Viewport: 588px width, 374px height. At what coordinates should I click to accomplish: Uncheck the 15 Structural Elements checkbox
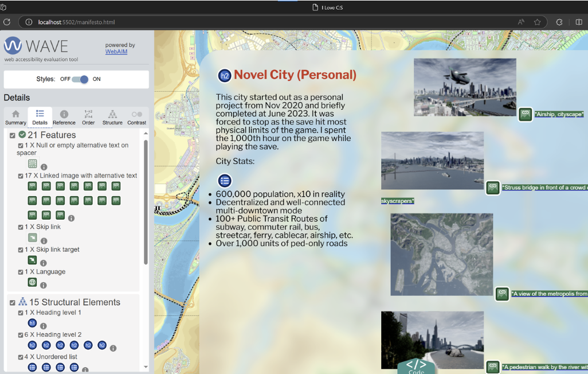[x=13, y=302]
